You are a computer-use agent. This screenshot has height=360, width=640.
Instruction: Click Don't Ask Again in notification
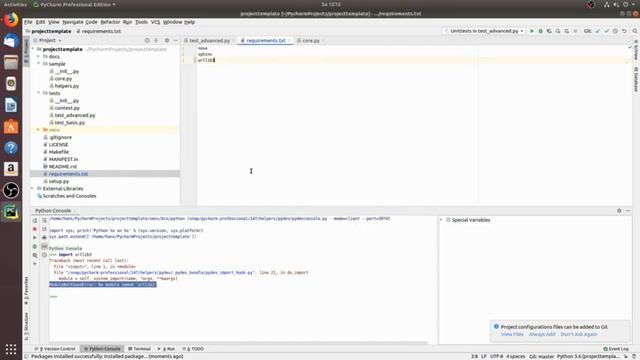point(578,334)
